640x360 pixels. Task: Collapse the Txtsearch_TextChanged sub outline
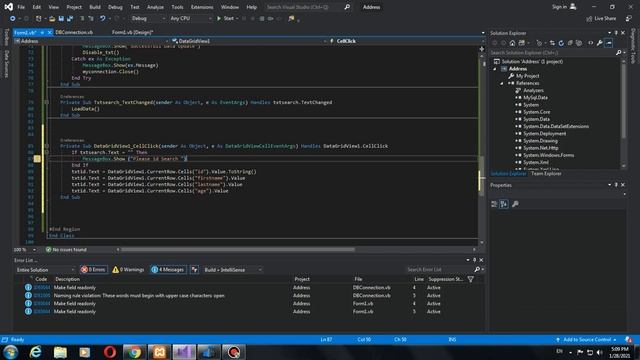pos(47,102)
